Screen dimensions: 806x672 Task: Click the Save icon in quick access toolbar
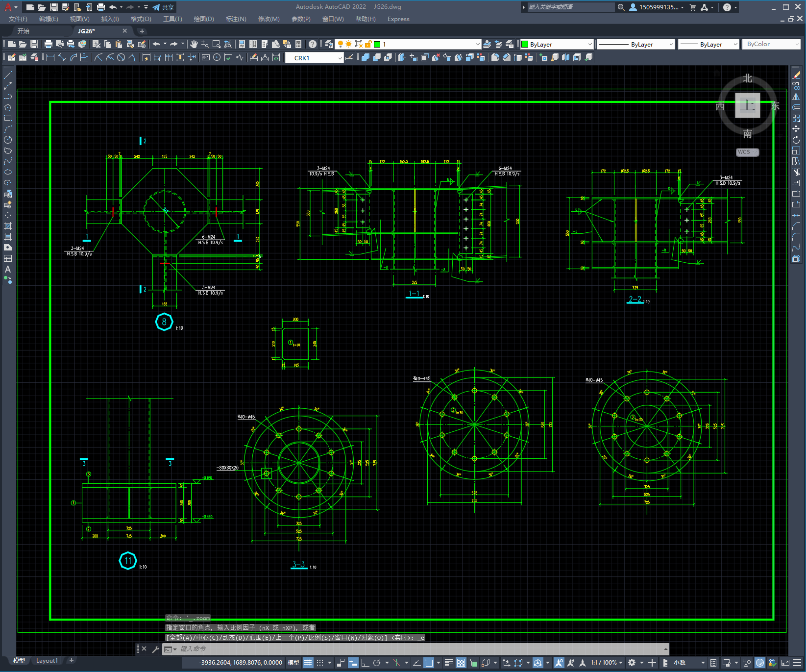tap(54, 7)
